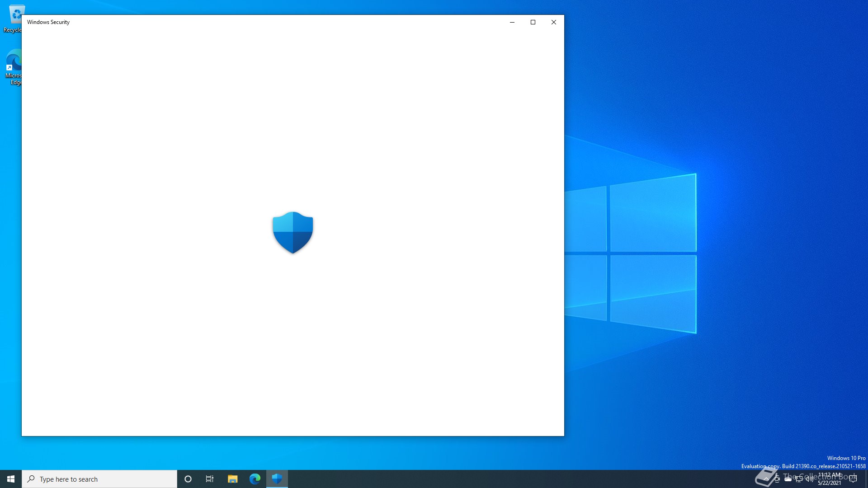This screenshot has width=868, height=488.
Task: Open the volume speaker tray icon
Action: click(x=809, y=479)
